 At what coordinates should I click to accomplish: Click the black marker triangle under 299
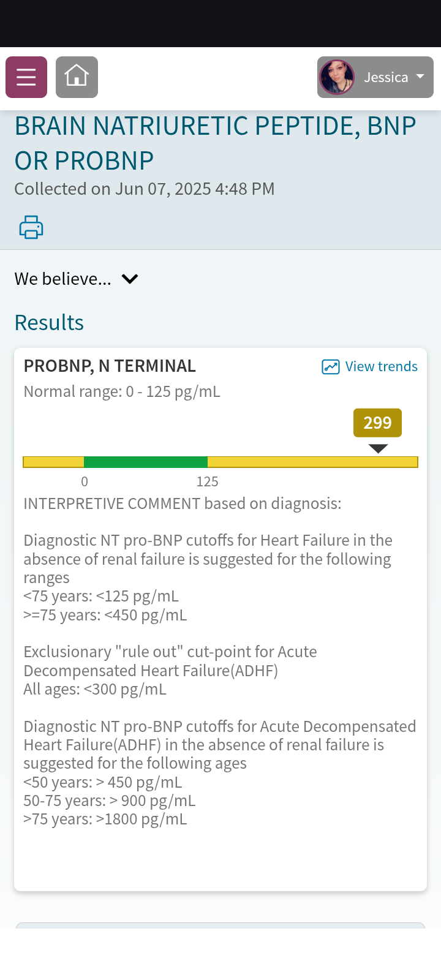(379, 449)
